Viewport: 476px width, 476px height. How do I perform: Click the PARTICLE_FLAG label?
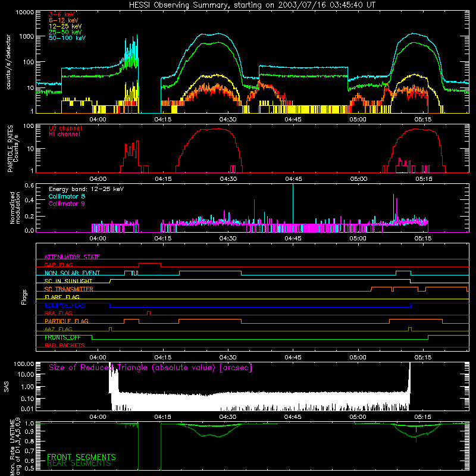[67, 321]
